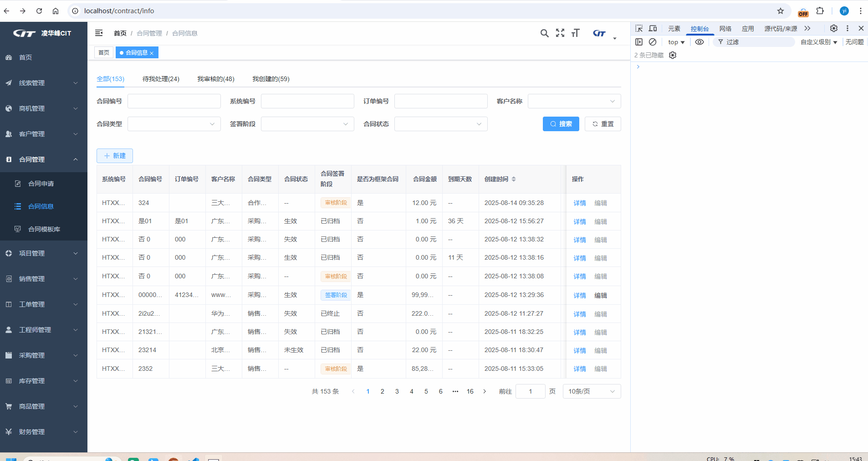Select 待我处理(24) tab
868x461 pixels.
(161, 79)
